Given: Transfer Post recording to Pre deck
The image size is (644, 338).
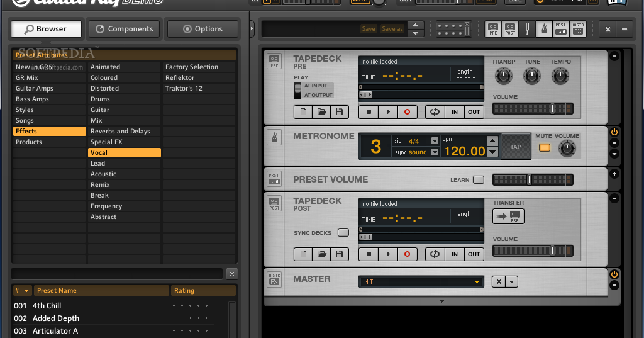Looking at the screenshot, I should pyautogui.click(x=508, y=217).
